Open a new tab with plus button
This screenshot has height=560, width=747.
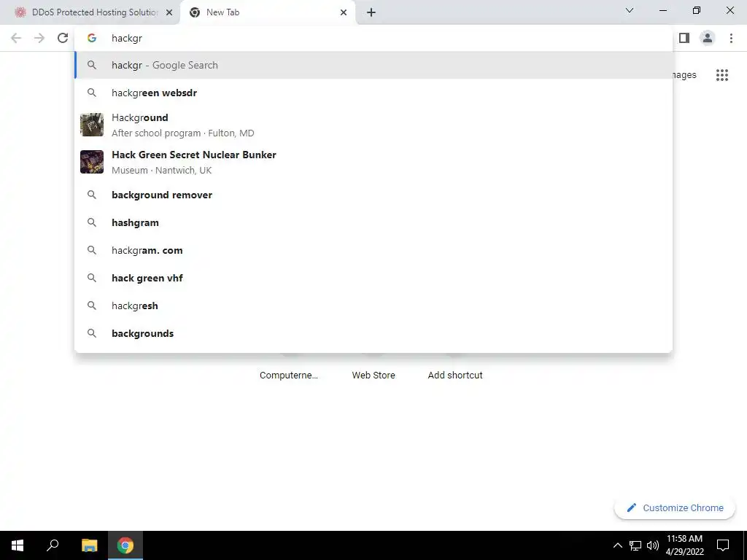[371, 12]
